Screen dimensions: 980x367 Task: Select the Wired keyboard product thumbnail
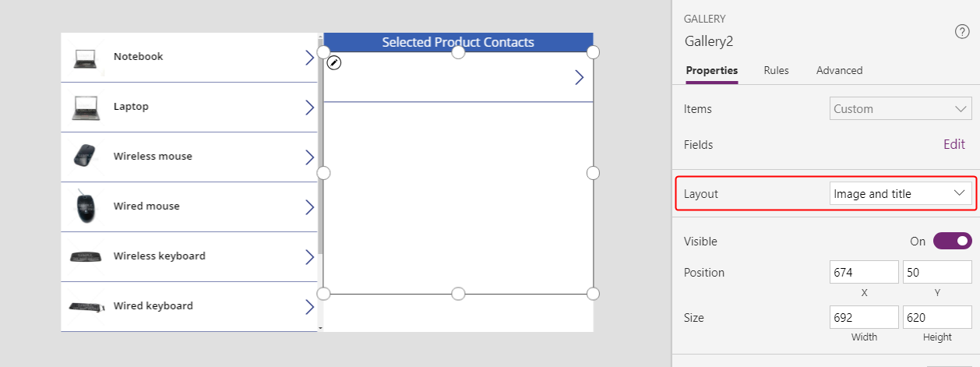click(x=85, y=306)
